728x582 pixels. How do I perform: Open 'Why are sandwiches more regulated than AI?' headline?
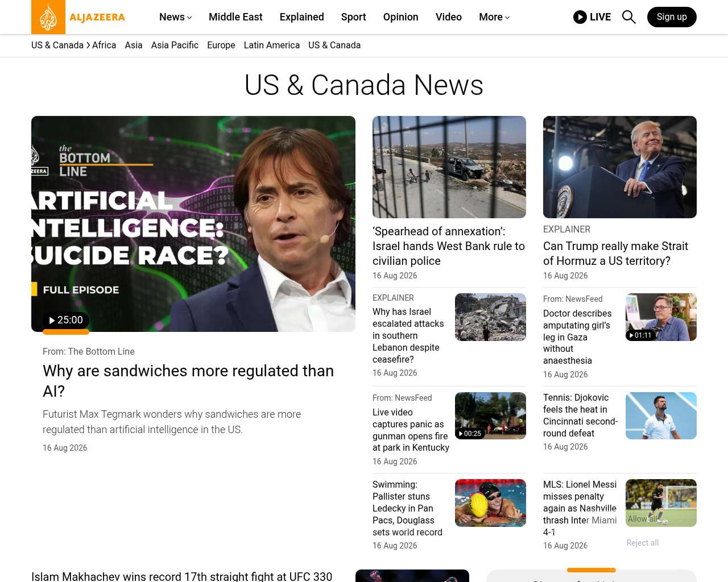(188, 381)
